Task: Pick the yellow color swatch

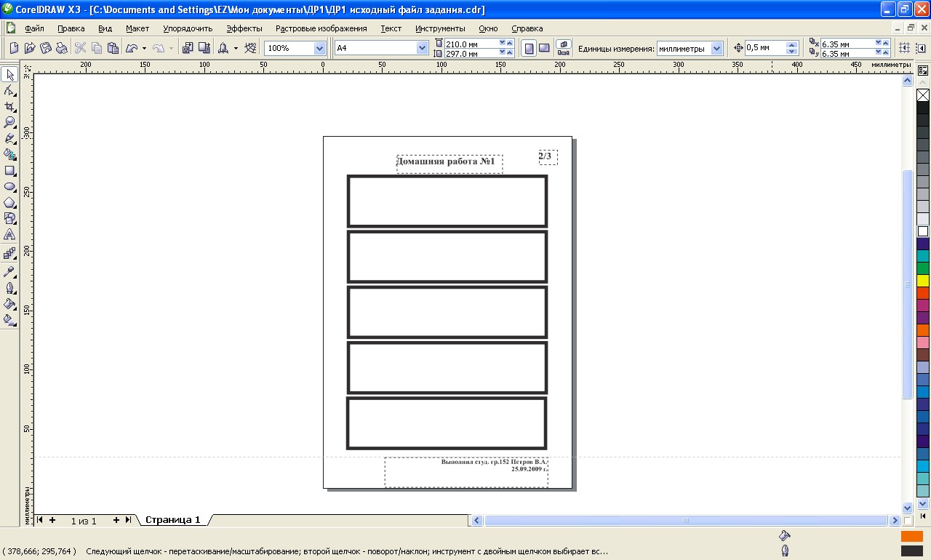Action: [x=923, y=281]
